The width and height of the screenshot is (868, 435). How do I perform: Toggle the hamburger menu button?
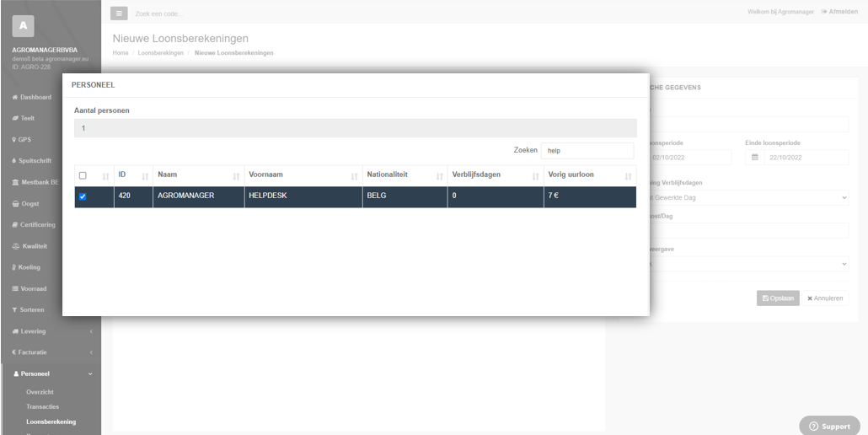point(119,13)
